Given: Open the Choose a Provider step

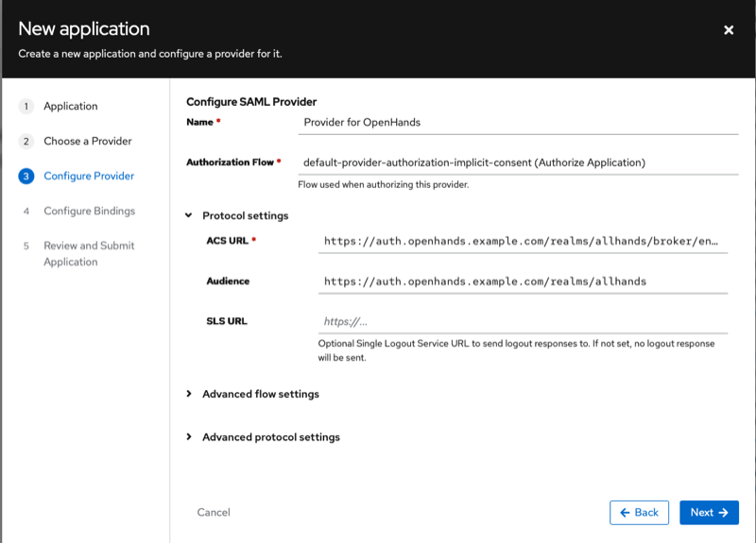Looking at the screenshot, I should [x=87, y=141].
